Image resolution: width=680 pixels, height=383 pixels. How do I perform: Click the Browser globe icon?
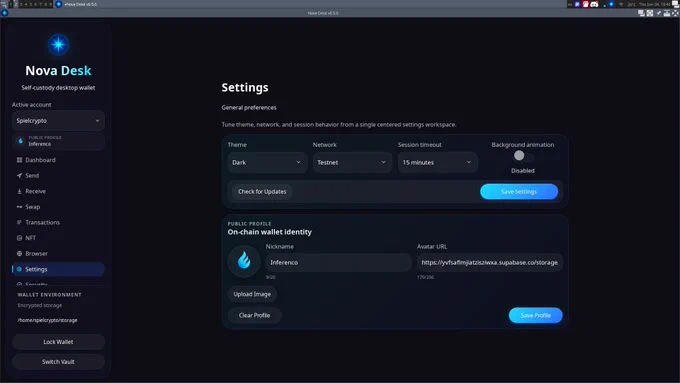coord(19,254)
